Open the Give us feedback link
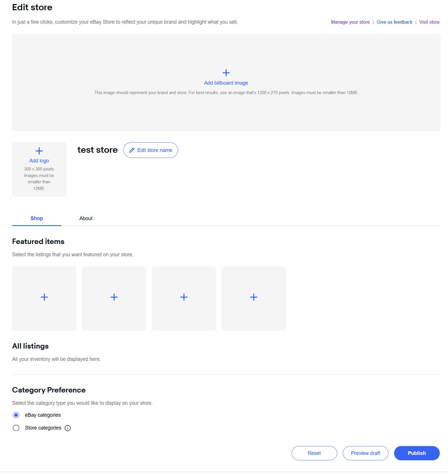The width and height of the screenshot is (448, 476). coord(394,22)
